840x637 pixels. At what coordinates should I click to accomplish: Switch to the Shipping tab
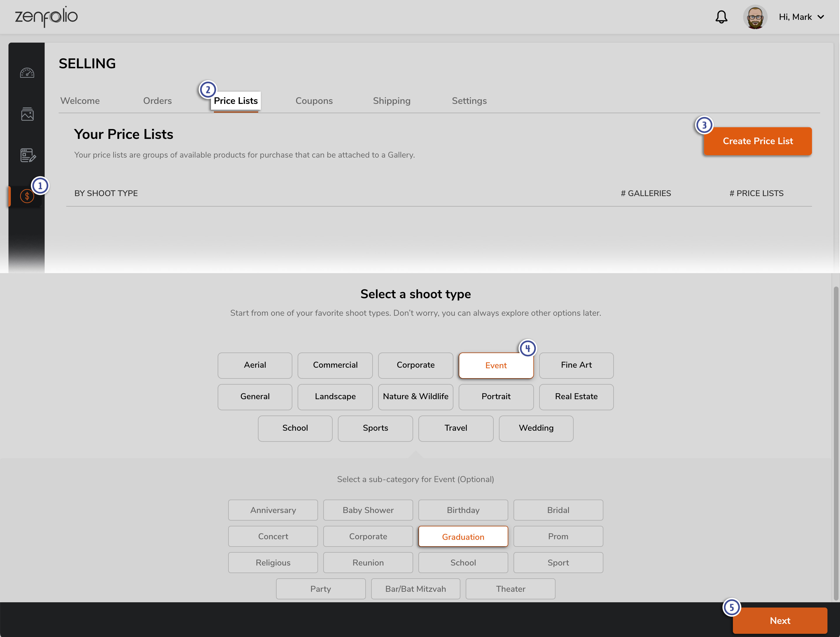[392, 101]
